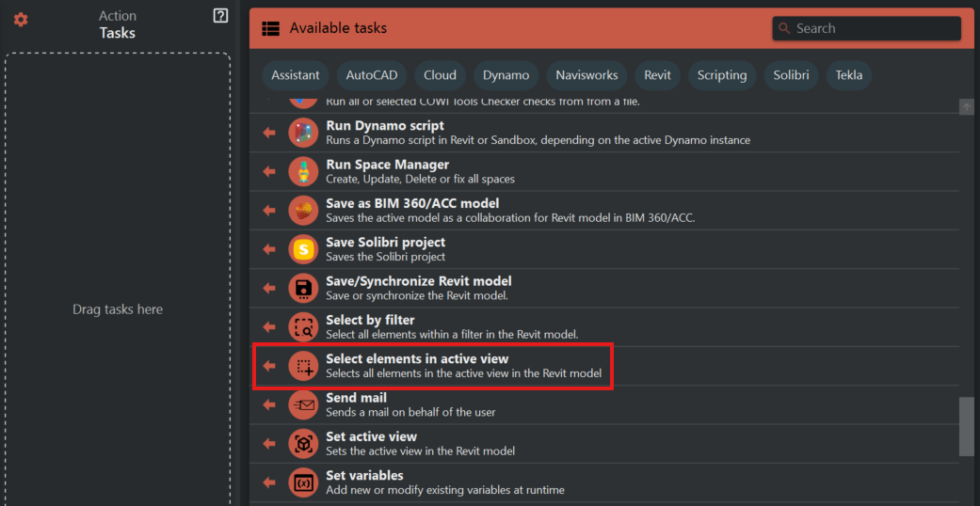Viewport: 980px width, 506px height.
Task: Select the Set variables title
Action: tap(364, 475)
